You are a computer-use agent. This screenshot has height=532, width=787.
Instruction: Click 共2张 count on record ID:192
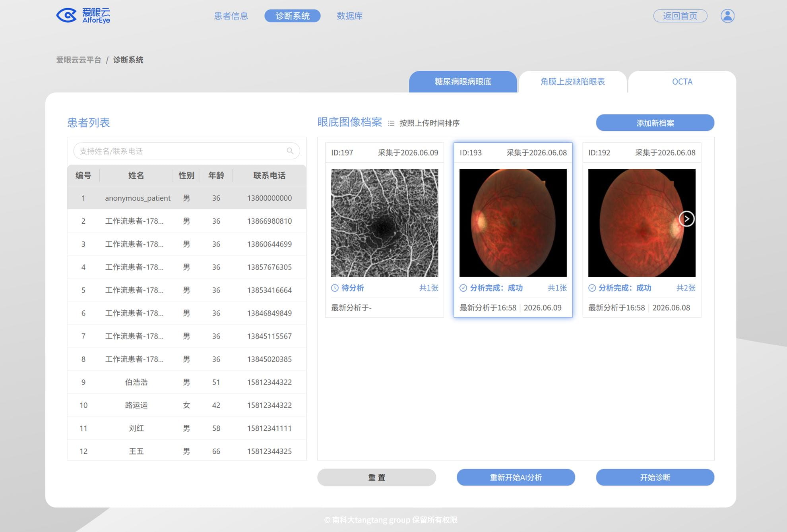click(686, 288)
